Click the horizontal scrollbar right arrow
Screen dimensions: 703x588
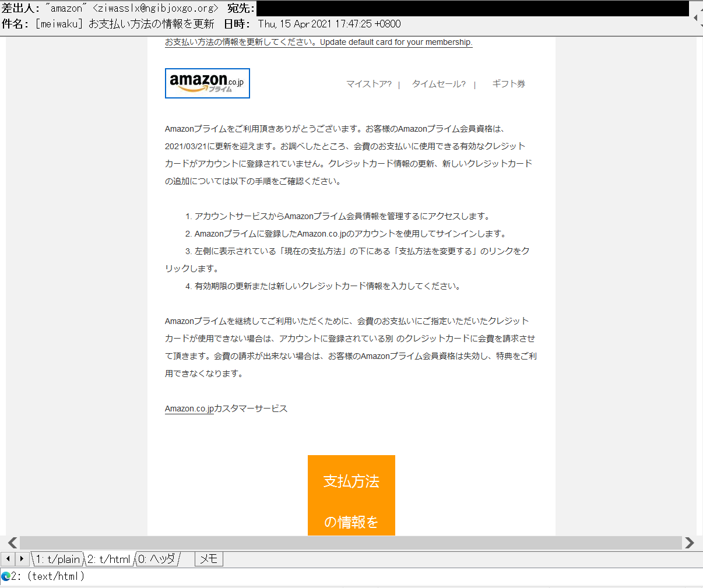[690, 543]
